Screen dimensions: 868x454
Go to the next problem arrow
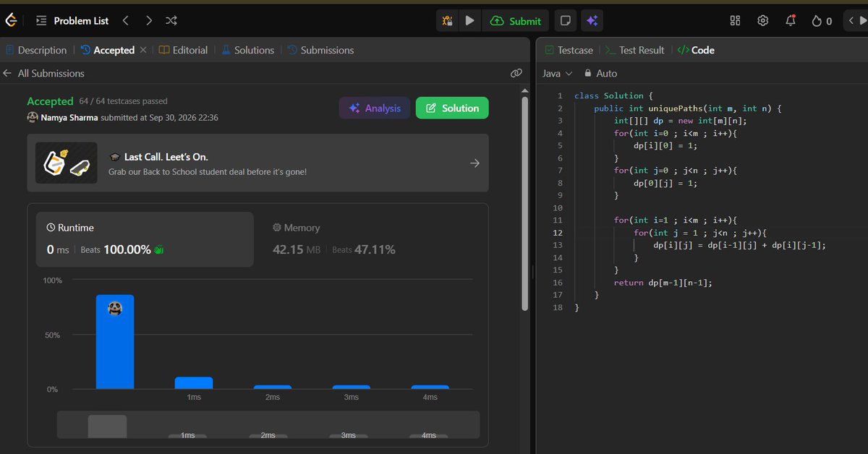(x=149, y=21)
